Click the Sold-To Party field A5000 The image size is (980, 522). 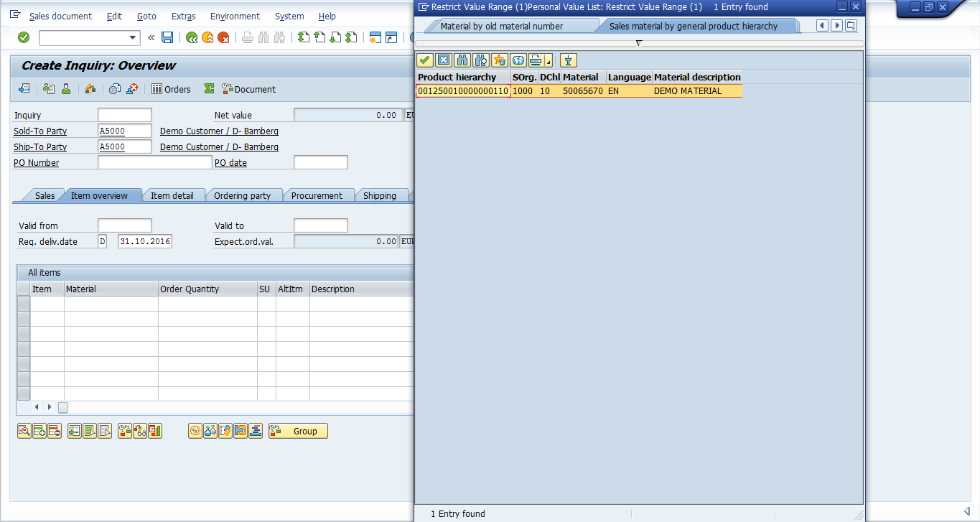point(125,131)
